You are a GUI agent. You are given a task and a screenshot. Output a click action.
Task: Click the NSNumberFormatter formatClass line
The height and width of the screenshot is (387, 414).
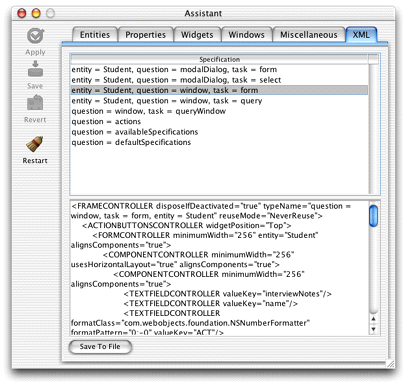coord(191,323)
